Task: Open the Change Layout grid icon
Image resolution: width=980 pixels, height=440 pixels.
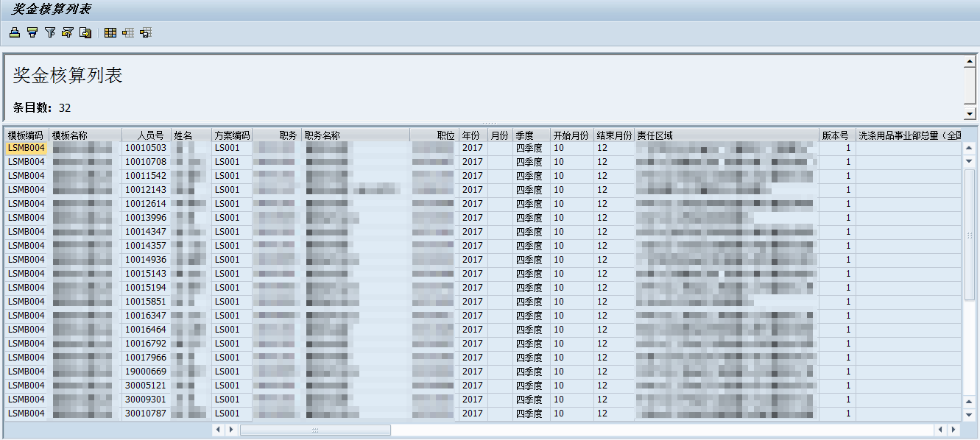Action: tap(110, 32)
